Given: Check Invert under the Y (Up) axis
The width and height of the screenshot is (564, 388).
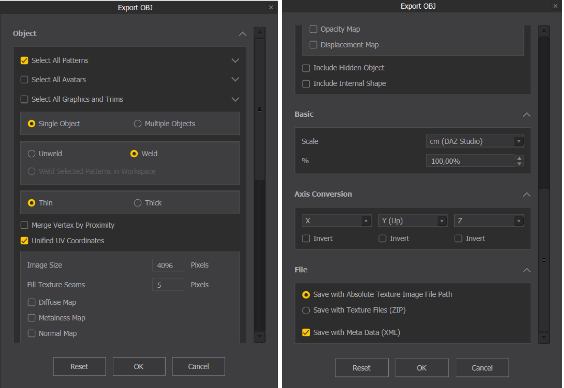Looking at the screenshot, I should pos(382,238).
